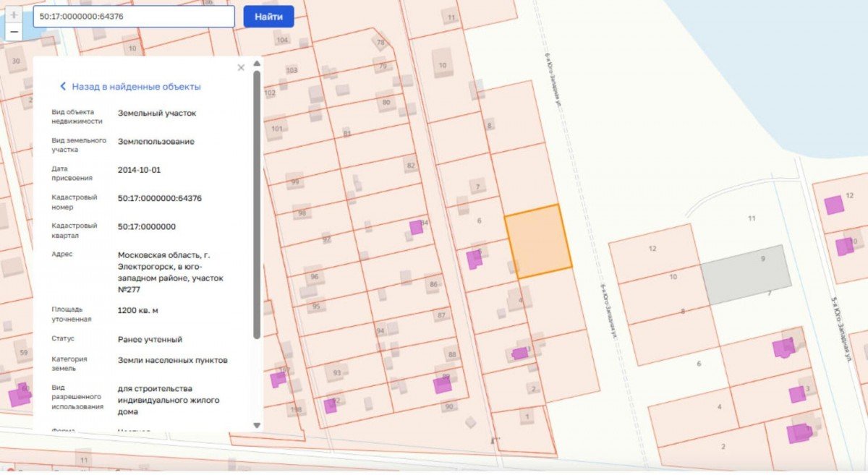Select the orange highlighted land parcel
The image size is (868, 475).
(x=537, y=242)
